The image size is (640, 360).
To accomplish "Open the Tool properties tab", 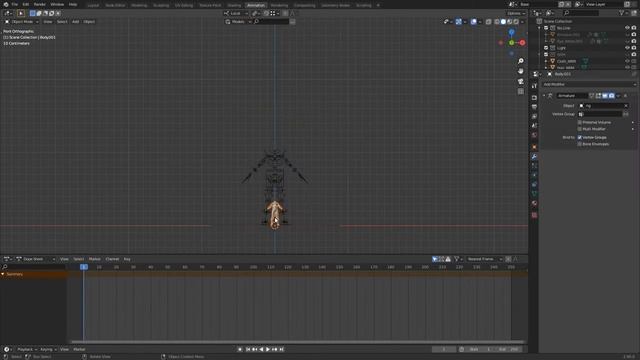I will pos(534,86).
